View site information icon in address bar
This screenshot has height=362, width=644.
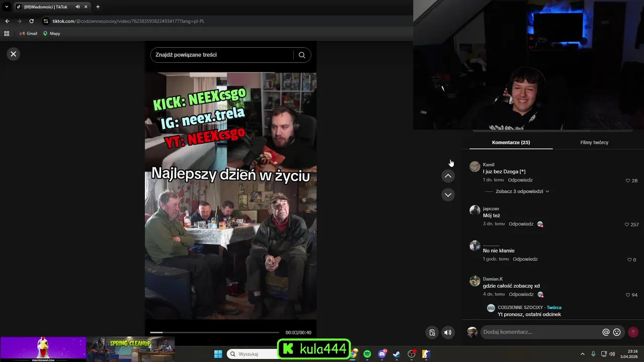tap(46, 21)
